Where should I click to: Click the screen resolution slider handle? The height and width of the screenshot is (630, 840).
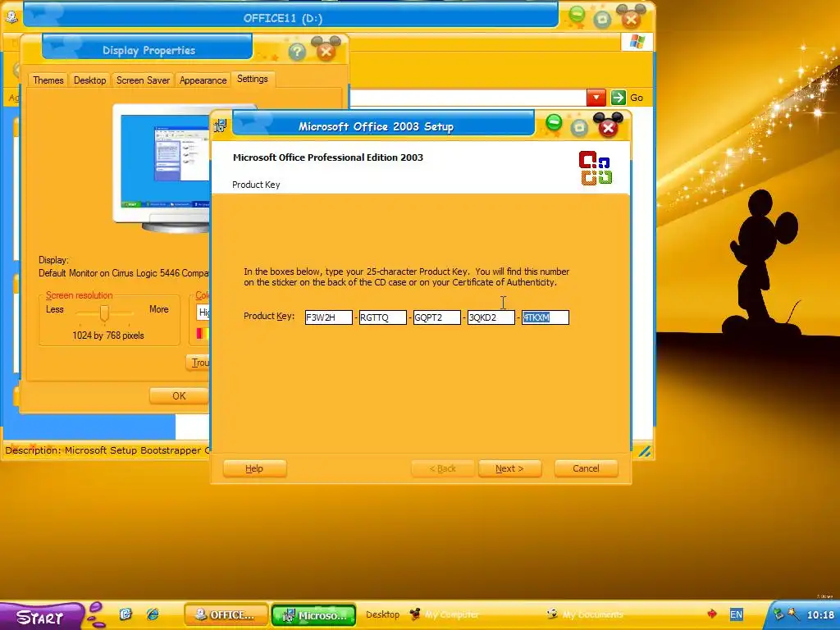click(104, 313)
